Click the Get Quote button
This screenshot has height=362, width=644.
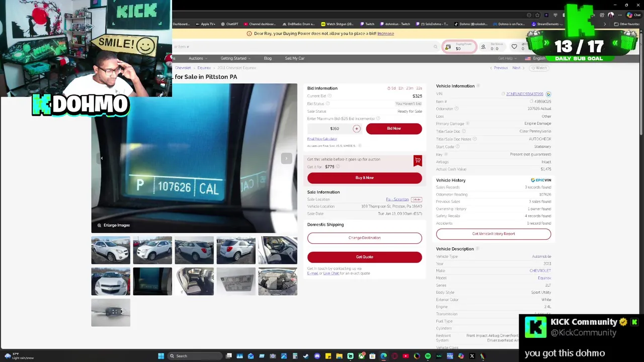pyautogui.click(x=365, y=257)
